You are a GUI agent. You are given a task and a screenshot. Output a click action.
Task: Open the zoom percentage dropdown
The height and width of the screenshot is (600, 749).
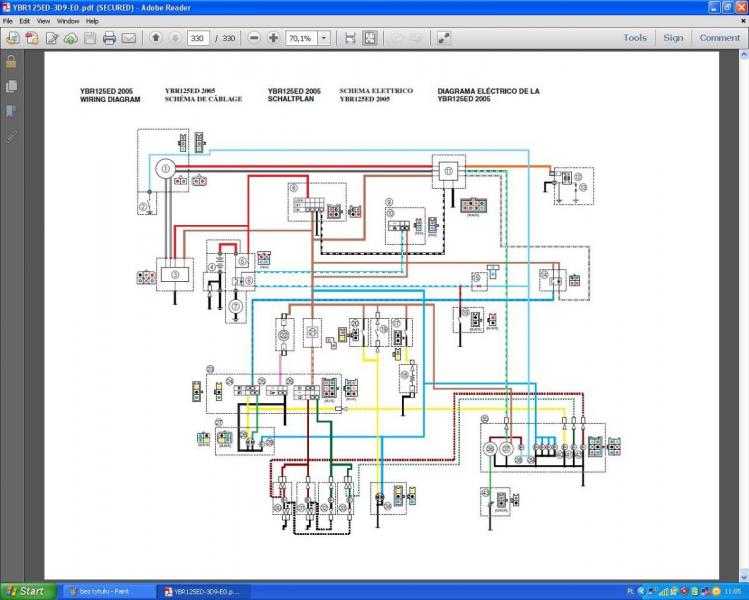pos(321,38)
